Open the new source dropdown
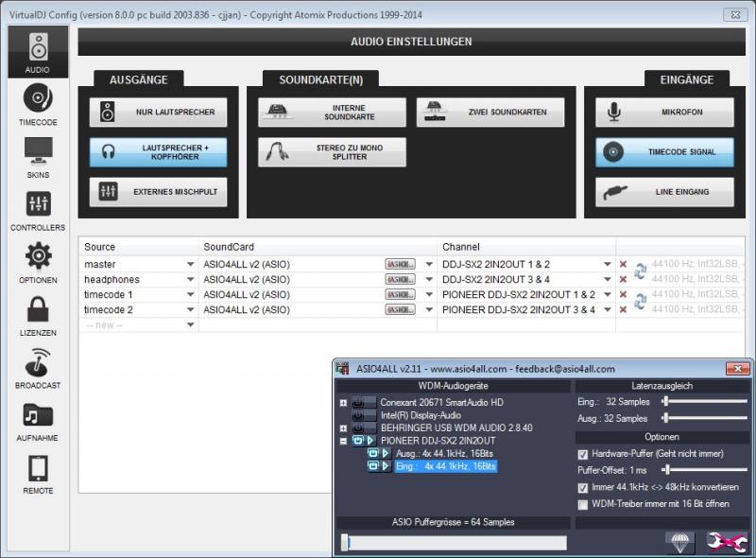 tap(191, 324)
